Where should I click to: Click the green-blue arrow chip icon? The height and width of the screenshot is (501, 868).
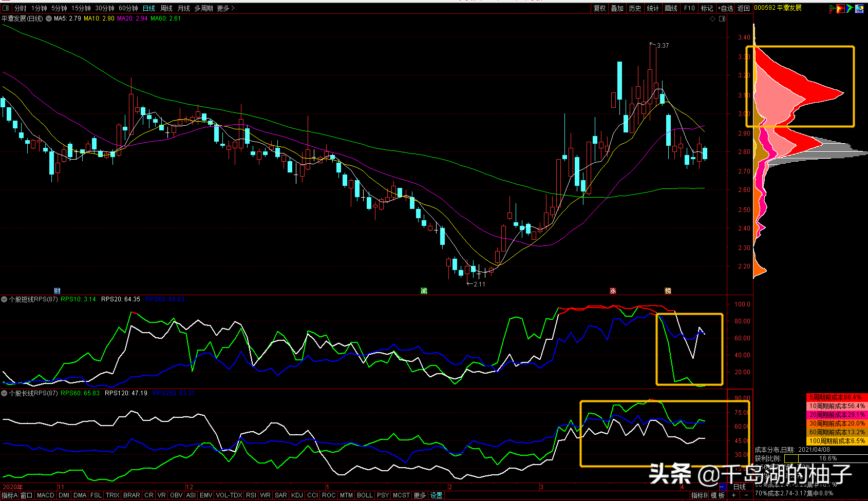850,8
